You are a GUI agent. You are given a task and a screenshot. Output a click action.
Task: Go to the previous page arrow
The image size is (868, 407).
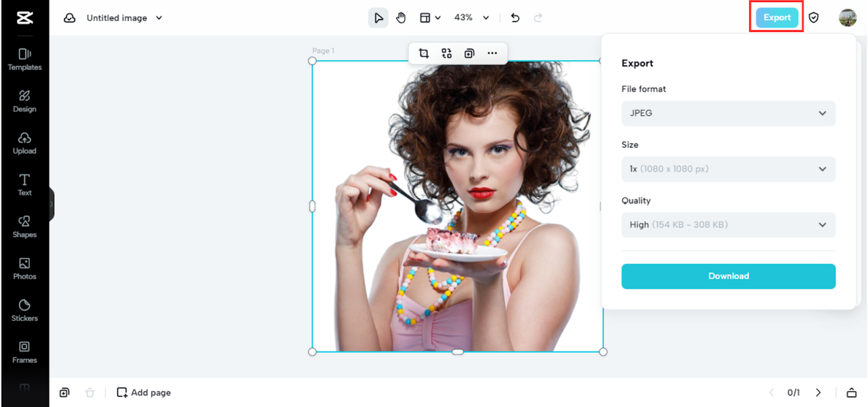(x=771, y=392)
